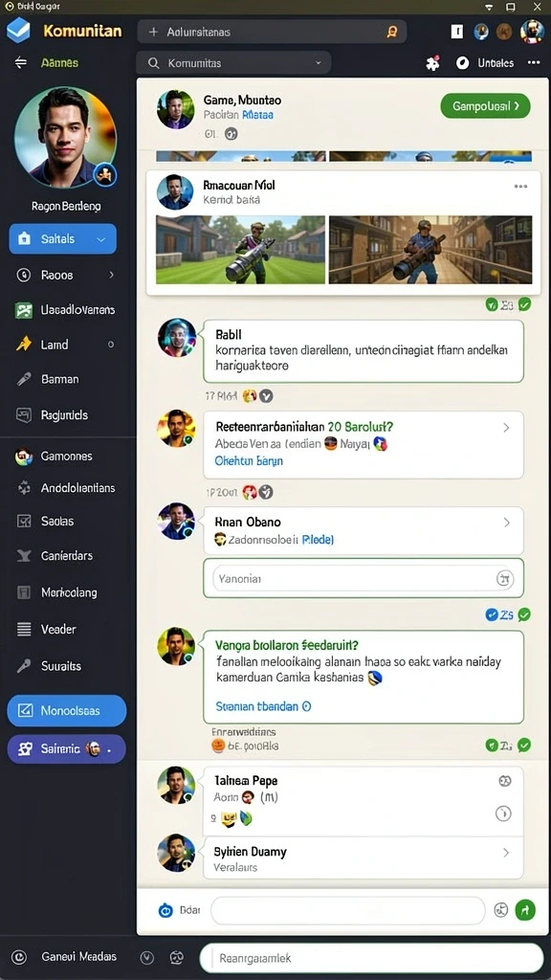Open the right game screenshot with soldier
The image size is (551, 980).
(x=430, y=250)
